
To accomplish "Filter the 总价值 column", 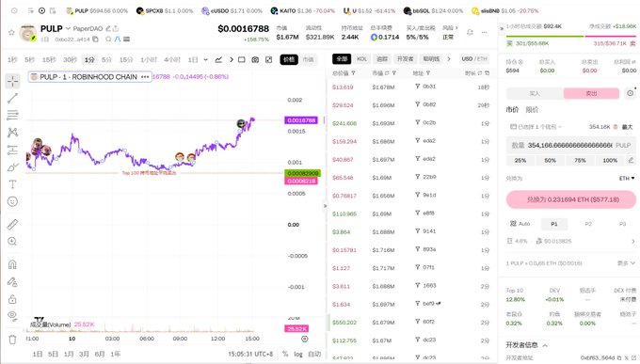I will pos(353,73).
